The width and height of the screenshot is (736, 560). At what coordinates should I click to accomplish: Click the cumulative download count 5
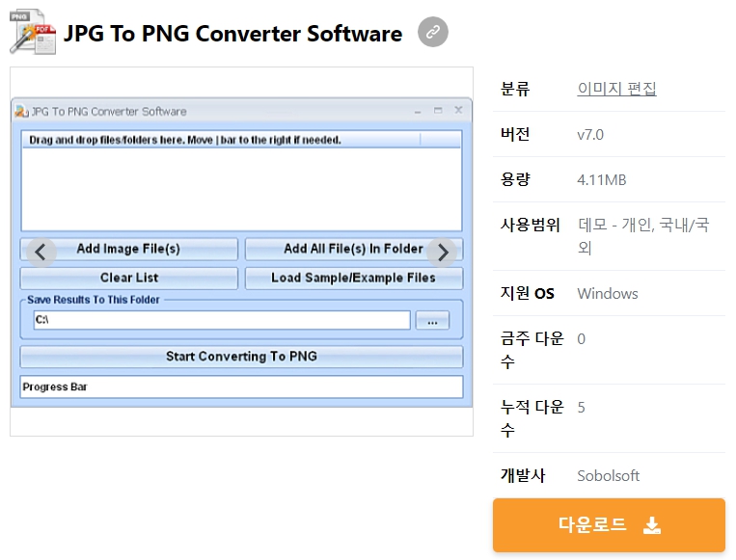[581, 408]
